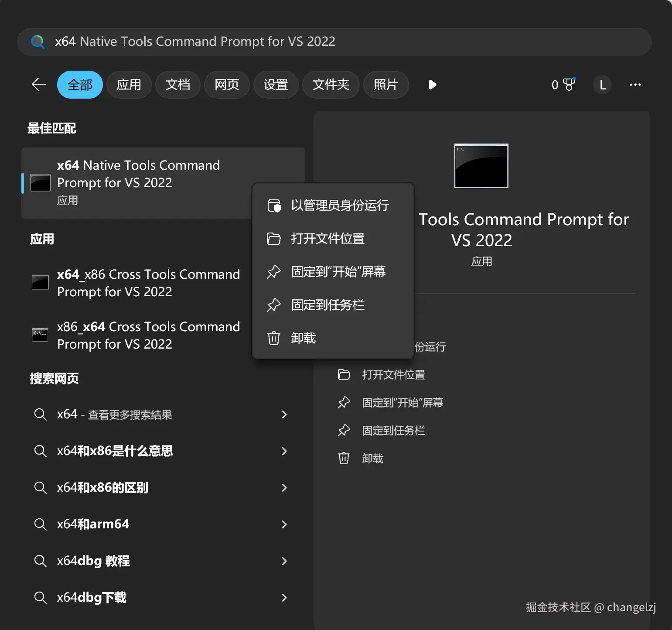Switch to the 文件夹 filter tab
This screenshot has height=630, width=672.
(x=331, y=85)
